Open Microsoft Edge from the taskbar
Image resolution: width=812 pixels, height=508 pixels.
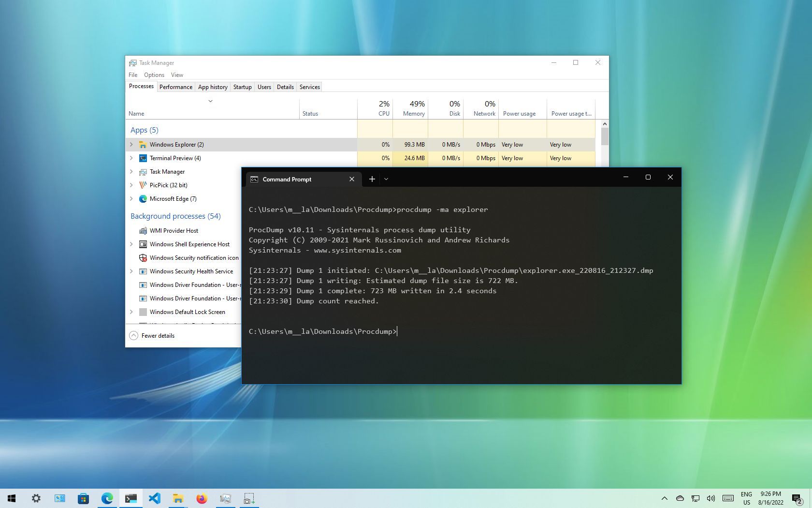tap(107, 498)
